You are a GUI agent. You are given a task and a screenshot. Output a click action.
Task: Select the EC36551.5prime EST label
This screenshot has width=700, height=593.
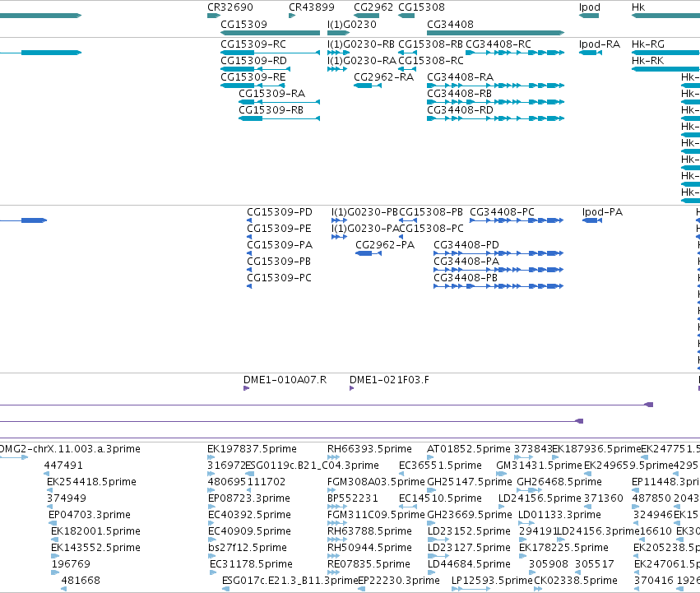tap(441, 466)
